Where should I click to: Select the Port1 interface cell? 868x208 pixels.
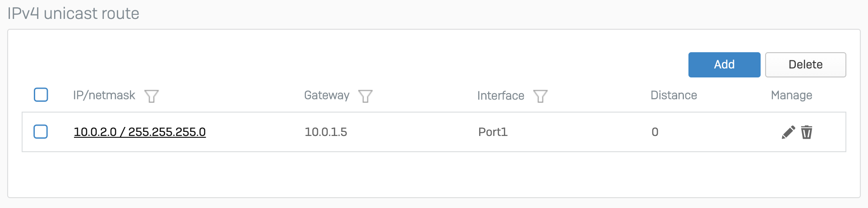[x=493, y=132]
